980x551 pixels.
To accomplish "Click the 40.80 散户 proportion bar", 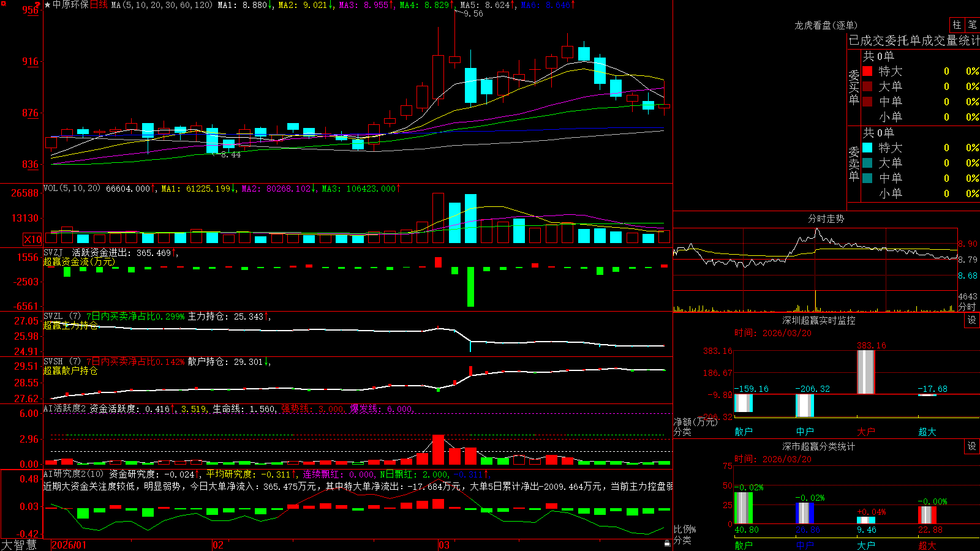I will click(744, 508).
